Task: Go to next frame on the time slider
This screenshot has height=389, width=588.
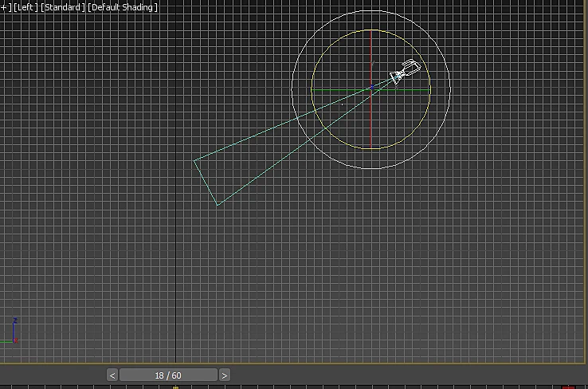Action: [x=224, y=375]
